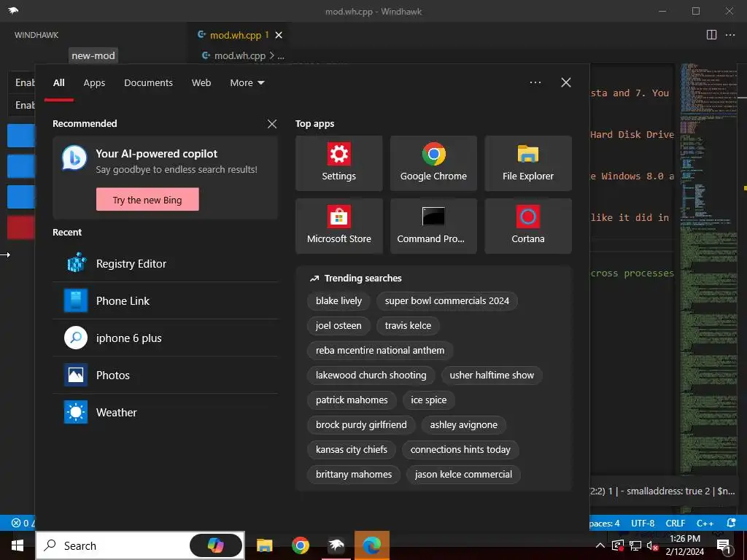Search jason kelce commercial

pyautogui.click(x=463, y=474)
